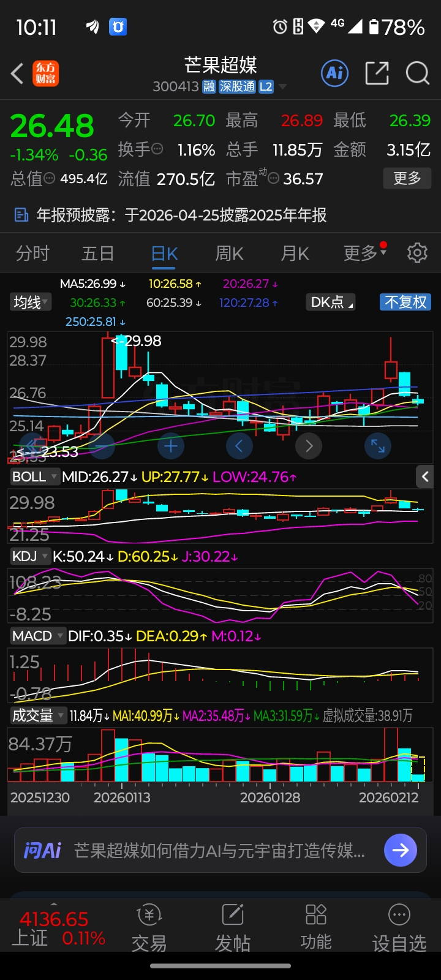This screenshot has height=980, width=441.
Task: Open the search magnifier icon
Action: point(418,73)
